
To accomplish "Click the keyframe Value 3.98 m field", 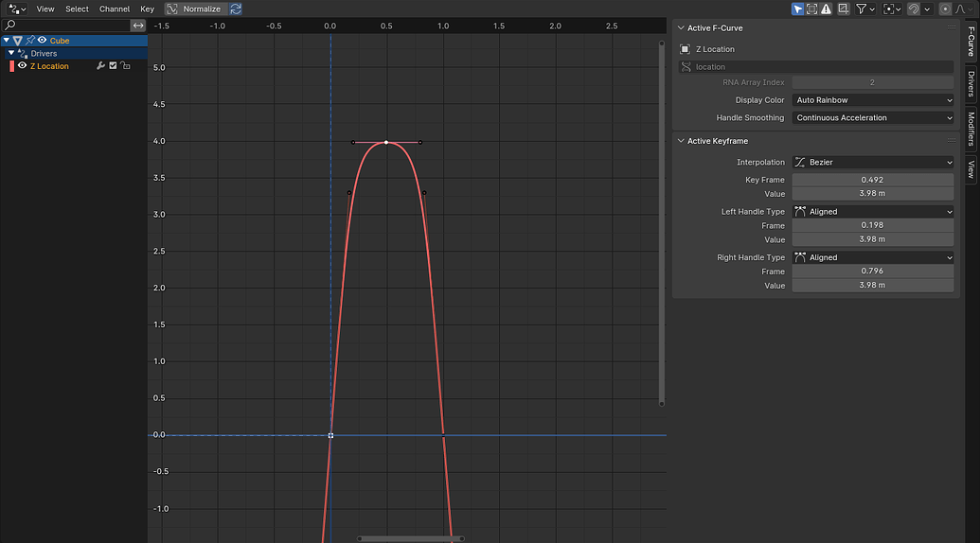I will pos(872,194).
